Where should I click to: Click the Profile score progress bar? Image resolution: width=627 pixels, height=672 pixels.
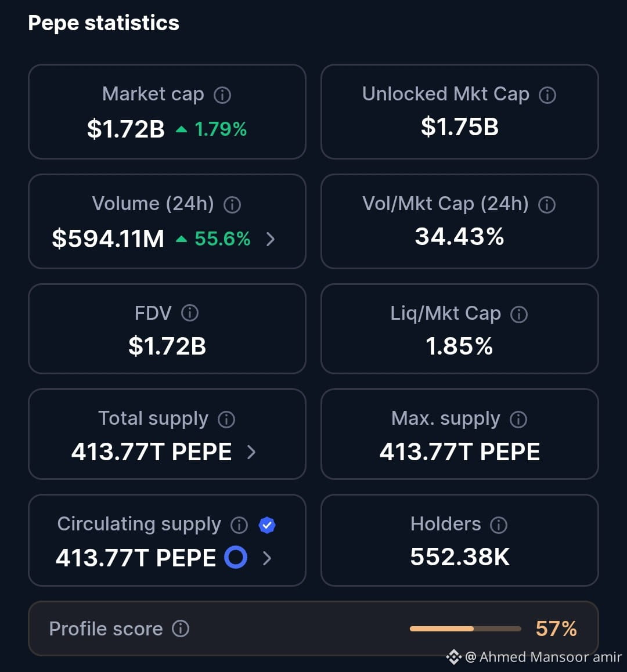pos(466,628)
